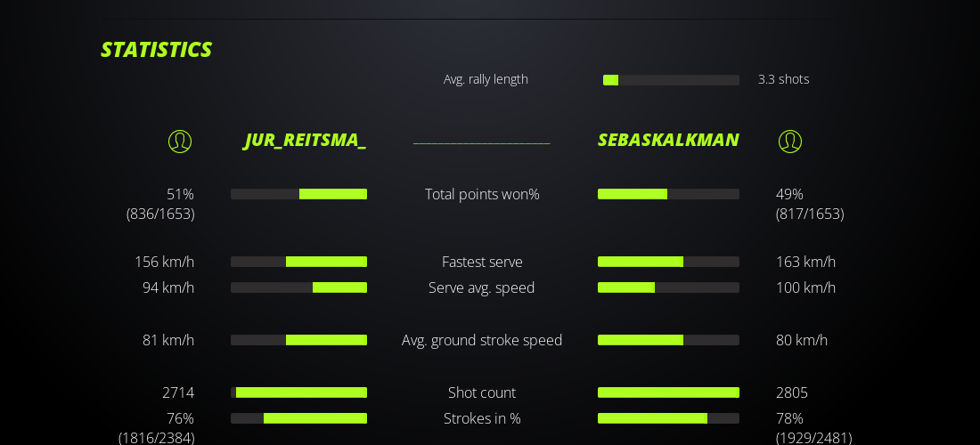Click SEBASKALKMAN profile avatar icon
Viewport: 980px width, 445px height.
click(790, 142)
